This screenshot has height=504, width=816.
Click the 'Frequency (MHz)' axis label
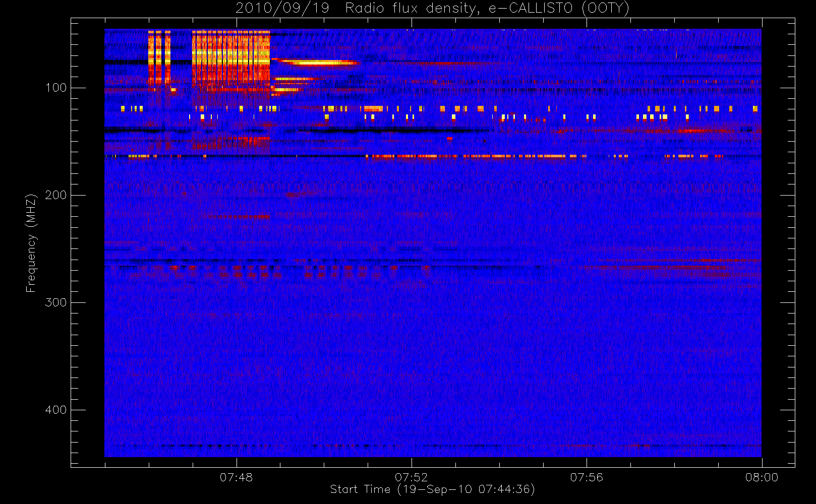coord(31,243)
